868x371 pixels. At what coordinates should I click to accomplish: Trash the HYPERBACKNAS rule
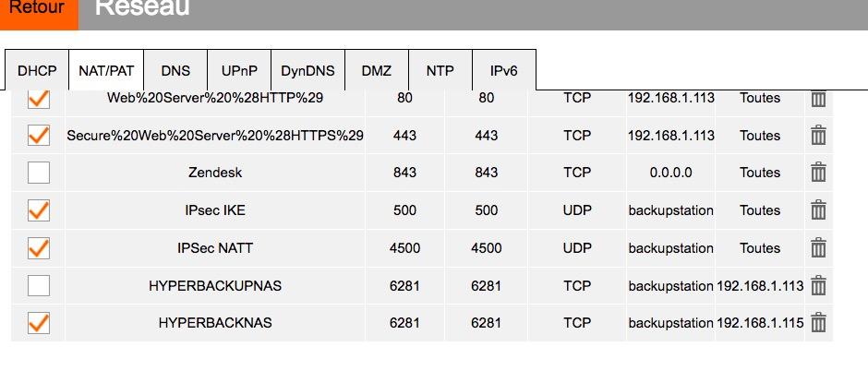click(818, 323)
